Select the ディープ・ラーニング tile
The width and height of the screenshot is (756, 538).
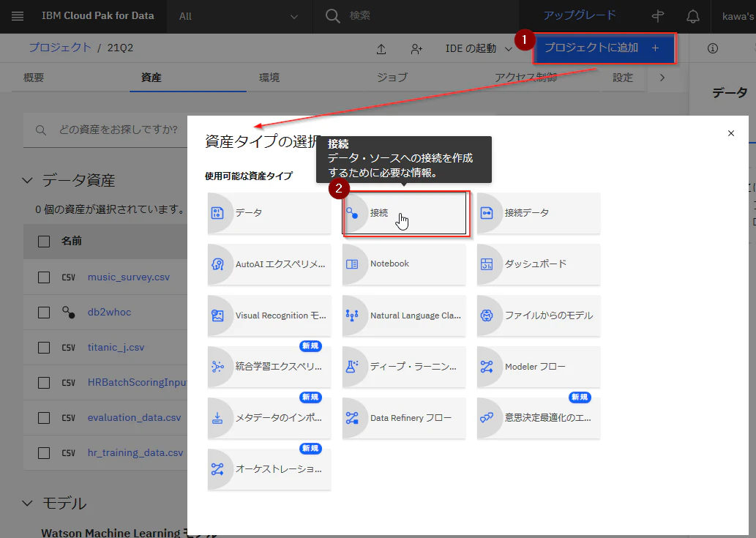click(x=404, y=367)
